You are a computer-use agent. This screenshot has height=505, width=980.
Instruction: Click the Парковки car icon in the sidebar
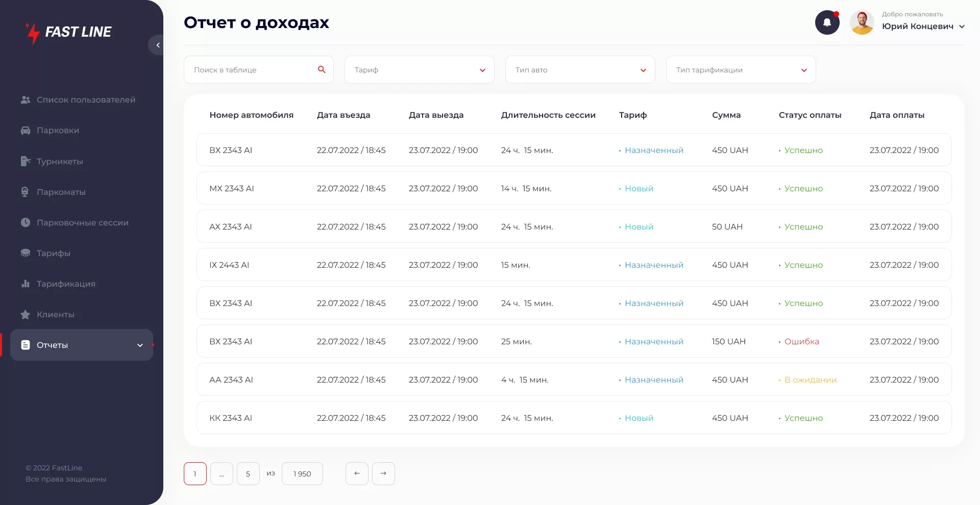click(26, 131)
